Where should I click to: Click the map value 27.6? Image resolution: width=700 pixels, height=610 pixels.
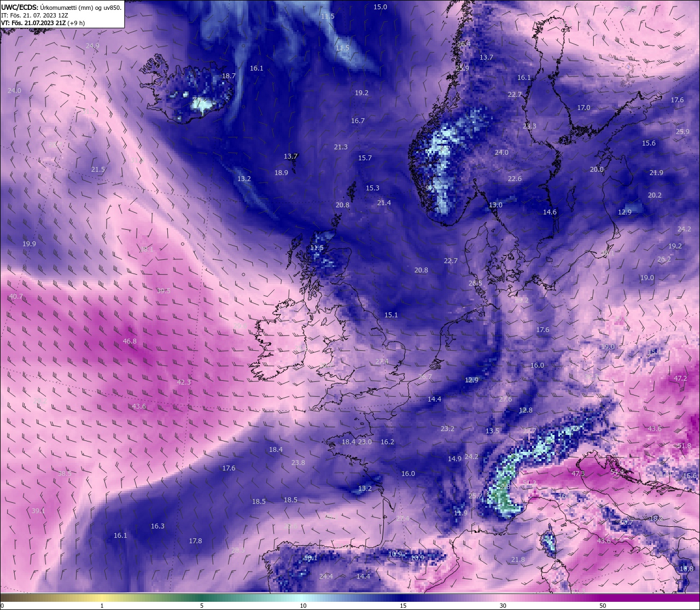pos(505,399)
